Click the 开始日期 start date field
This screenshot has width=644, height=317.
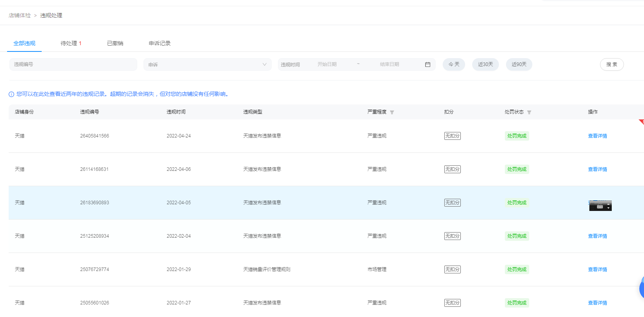(327, 64)
